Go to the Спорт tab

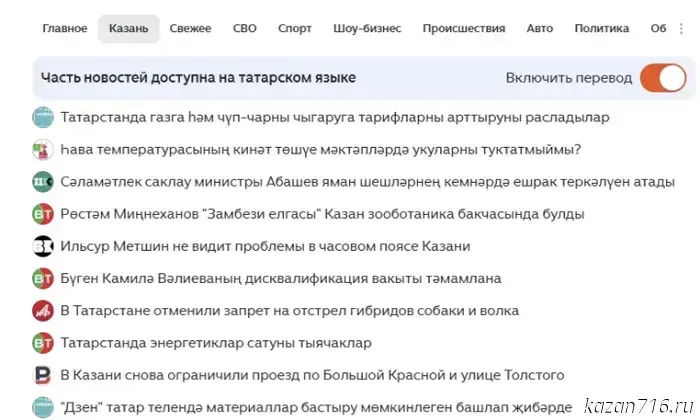[295, 29]
